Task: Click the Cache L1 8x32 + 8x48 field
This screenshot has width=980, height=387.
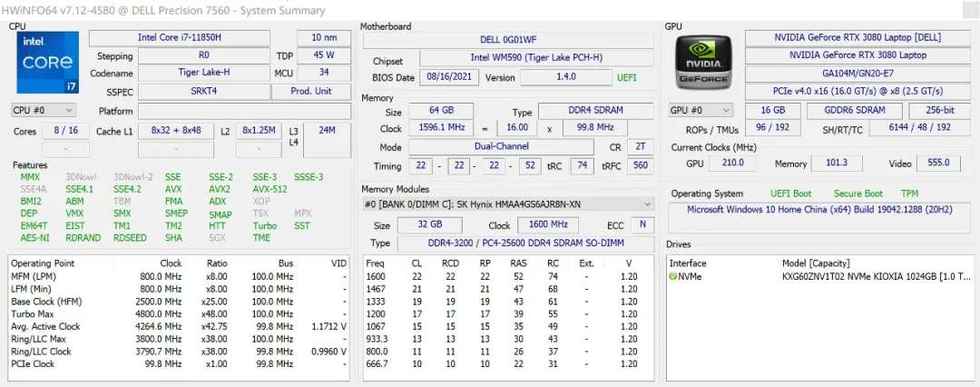Action: coord(176,132)
